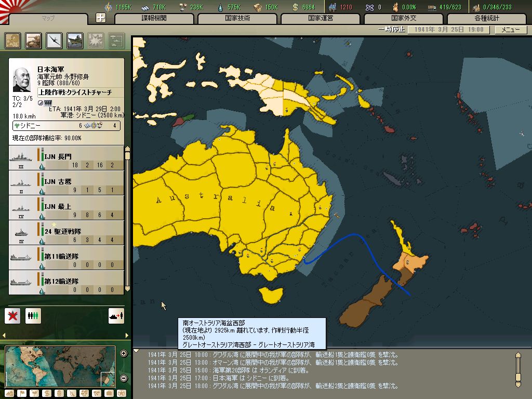Click the order box 上陸作戦:クライストチャーチ
Viewport: 532px width, 399px height.
(80, 92)
